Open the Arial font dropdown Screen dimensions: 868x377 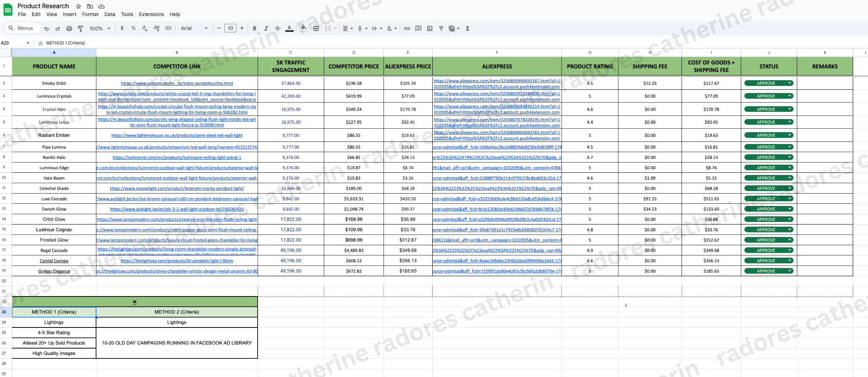click(x=194, y=28)
